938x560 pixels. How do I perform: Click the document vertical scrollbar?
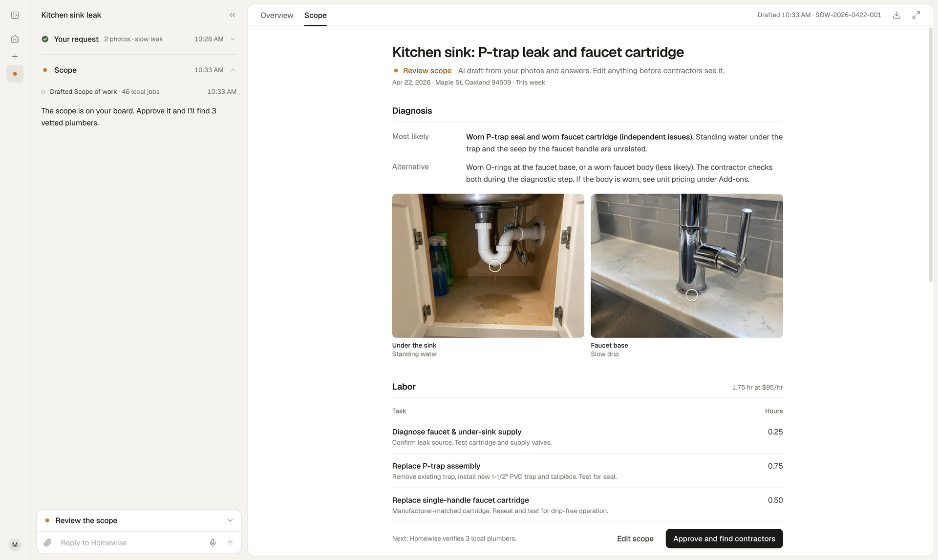pyautogui.click(x=931, y=155)
